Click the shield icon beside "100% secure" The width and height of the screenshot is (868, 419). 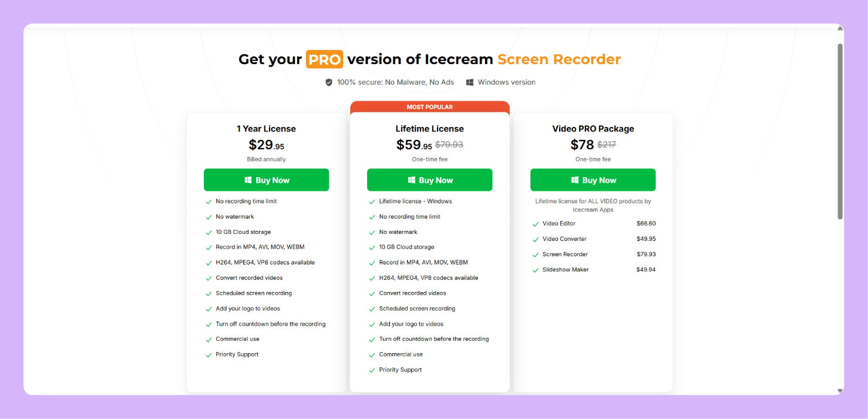coord(329,82)
